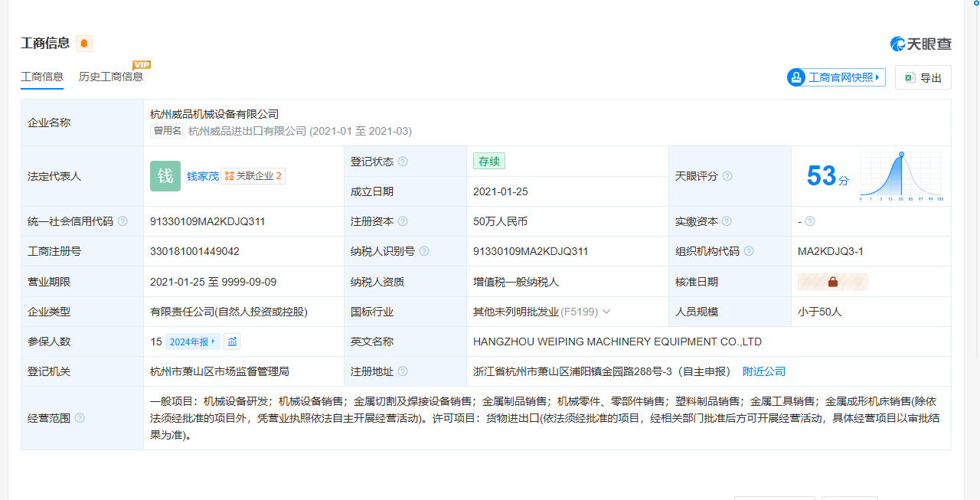Click the help icon next to 天眼评分
Image resolution: width=980 pixels, height=500 pixels.
(x=727, y=176)
